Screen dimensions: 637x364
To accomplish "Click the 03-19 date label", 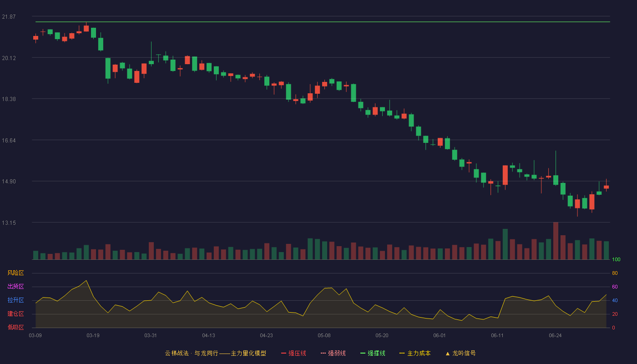I will click(x=93, y=335).
